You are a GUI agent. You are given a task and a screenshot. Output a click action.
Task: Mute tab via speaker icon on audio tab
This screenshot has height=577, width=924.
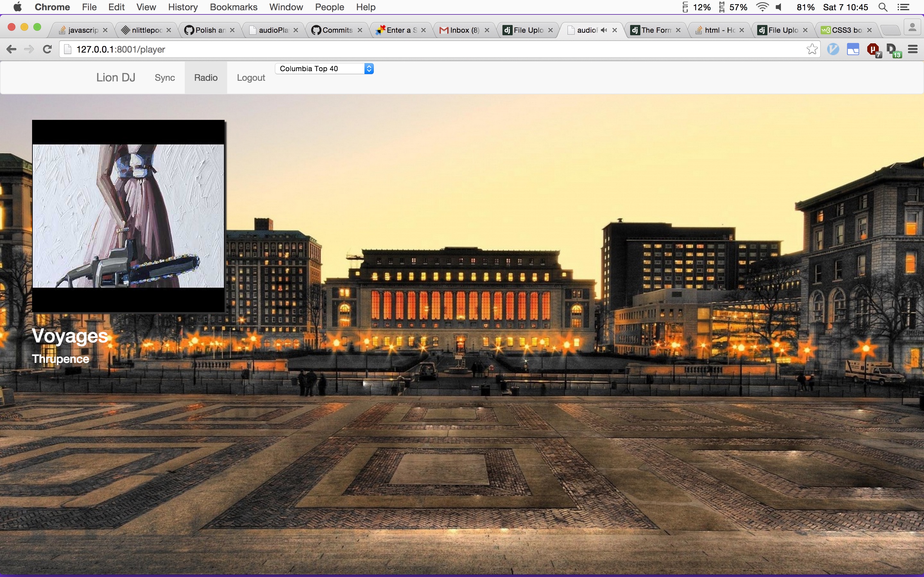(603, 30)
